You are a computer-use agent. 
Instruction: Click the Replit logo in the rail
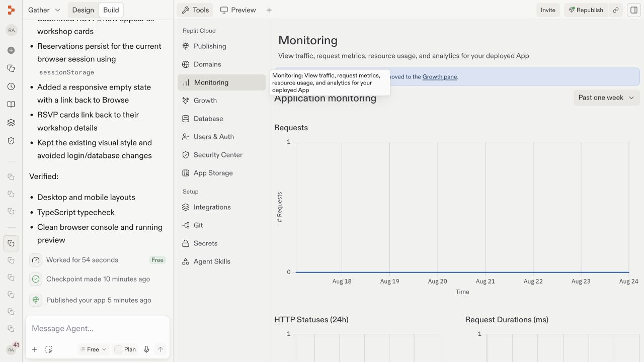(x=11, y=10)
